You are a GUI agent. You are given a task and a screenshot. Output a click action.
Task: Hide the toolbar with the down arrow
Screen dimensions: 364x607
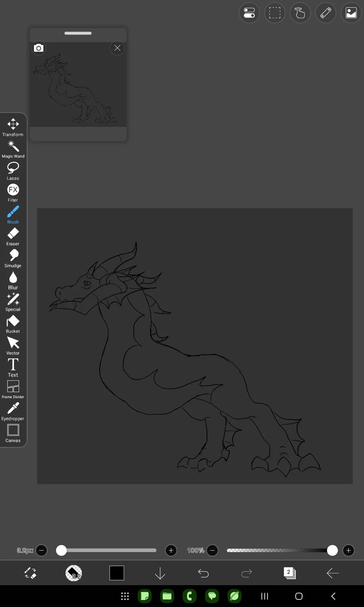pos(160,573)
